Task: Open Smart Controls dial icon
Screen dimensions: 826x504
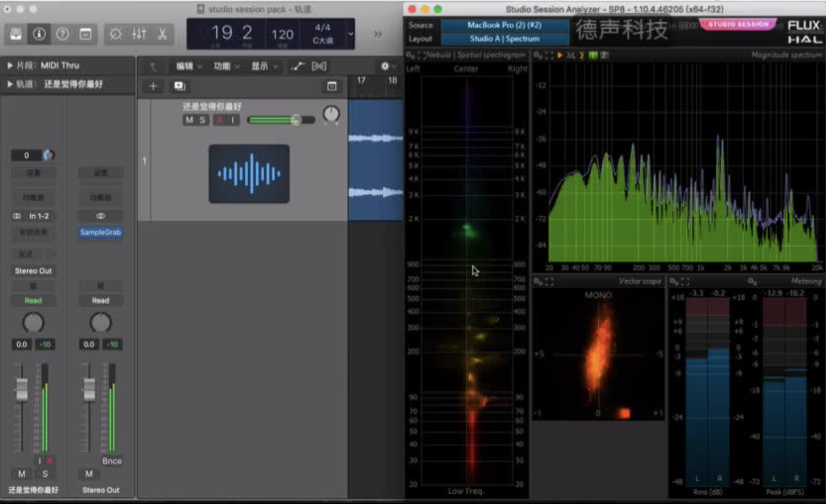Action: 116,34
